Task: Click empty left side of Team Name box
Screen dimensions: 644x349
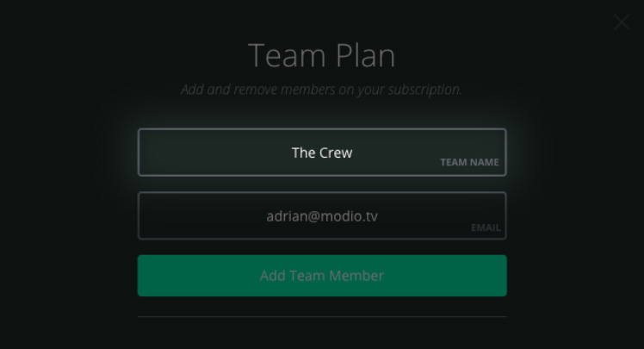Action: 206,153
